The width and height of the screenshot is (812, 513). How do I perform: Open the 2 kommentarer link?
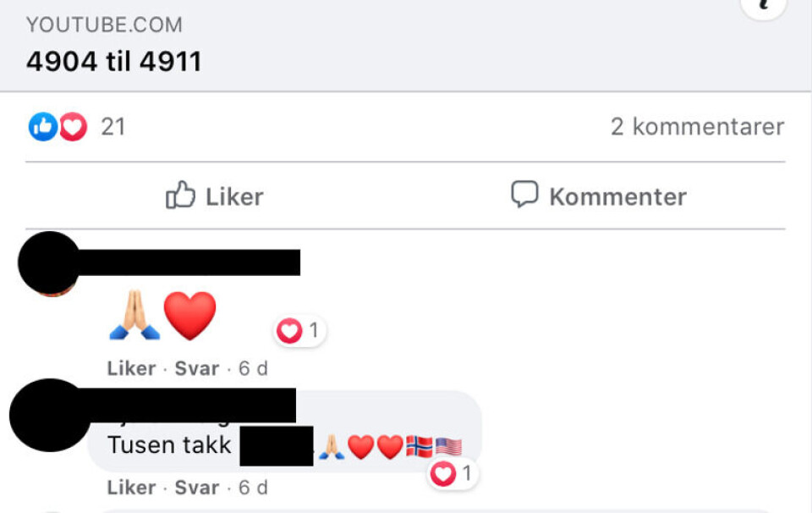pos(697,126)
